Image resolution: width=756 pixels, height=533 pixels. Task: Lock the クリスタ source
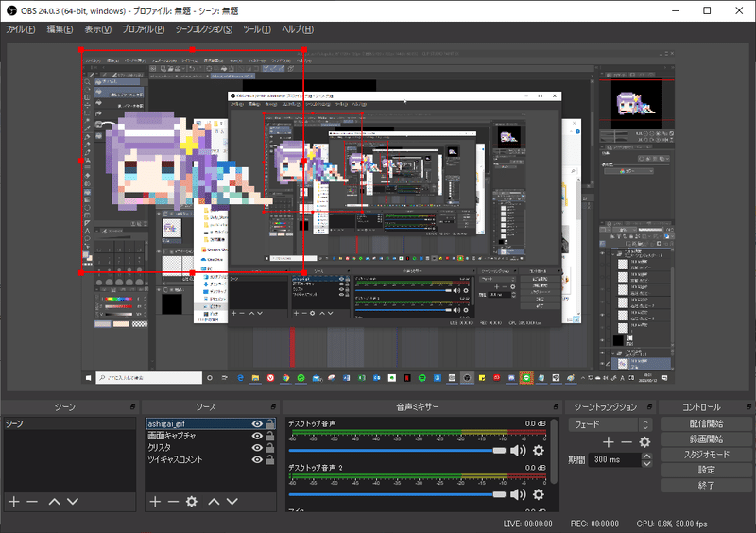click(270, 448)
